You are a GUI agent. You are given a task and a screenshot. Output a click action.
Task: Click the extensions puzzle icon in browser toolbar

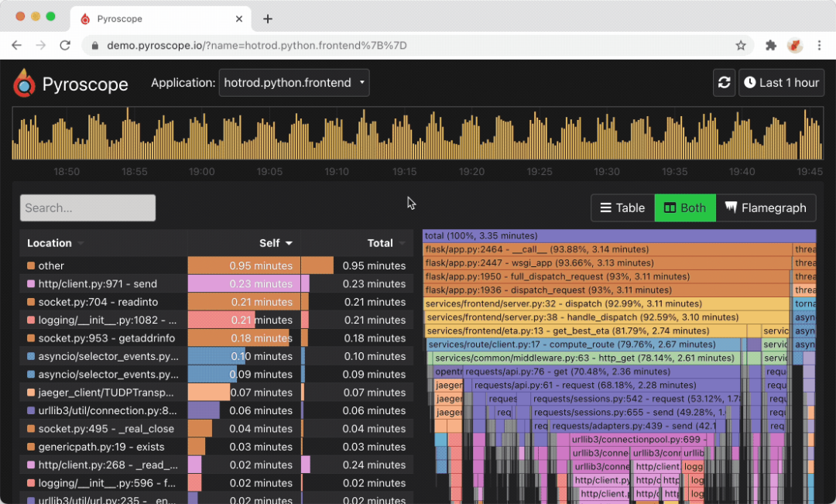(770, 46)
